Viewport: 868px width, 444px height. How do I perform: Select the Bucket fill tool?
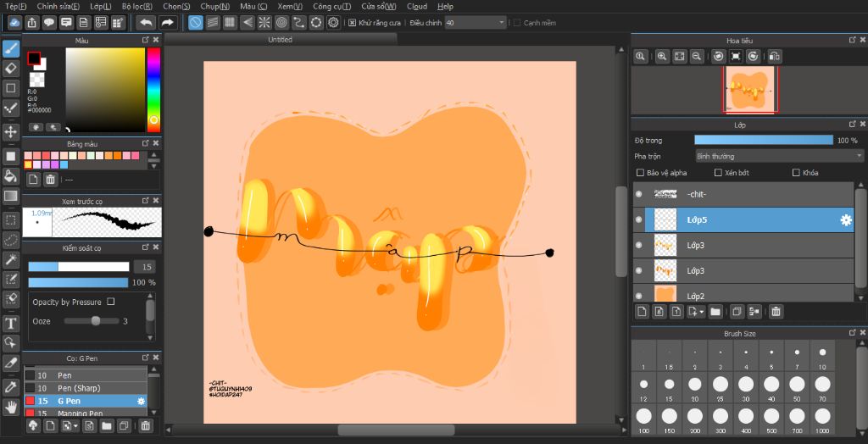click(x=10, y=176)
